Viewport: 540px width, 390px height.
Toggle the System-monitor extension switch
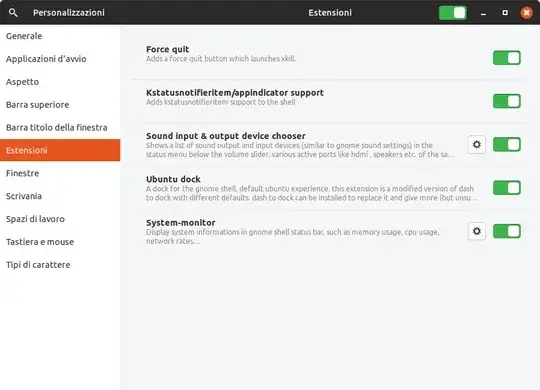pos(507,231)
